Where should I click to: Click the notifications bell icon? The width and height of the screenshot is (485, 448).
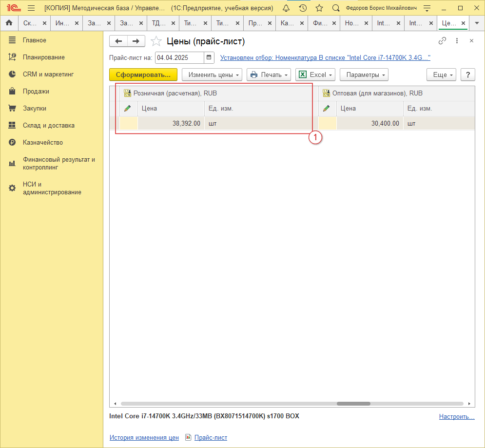point(286,8)
